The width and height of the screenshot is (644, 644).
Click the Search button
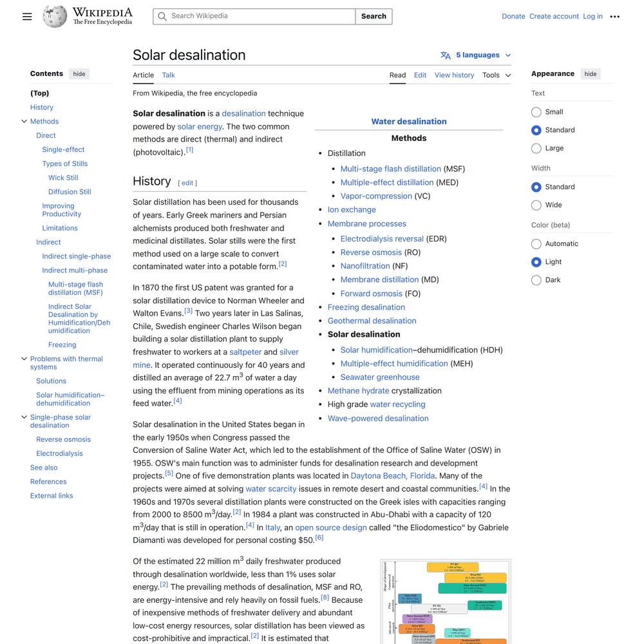374,17
